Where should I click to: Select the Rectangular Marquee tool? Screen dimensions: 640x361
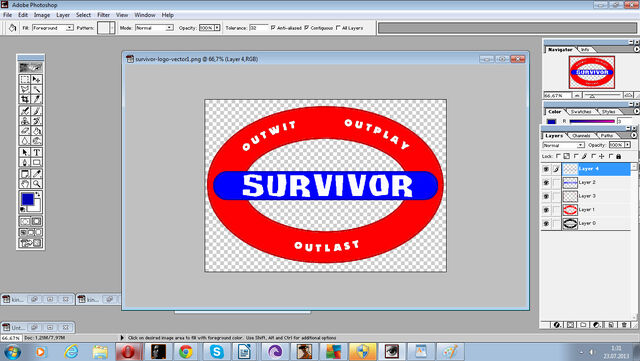tap(25, 80)
